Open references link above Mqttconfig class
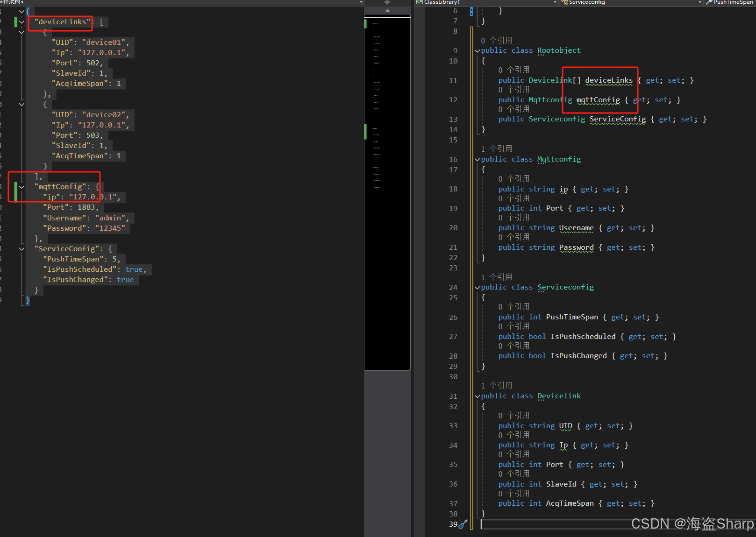The height and width of the screenshot is (537, 756). click(496, 149)
